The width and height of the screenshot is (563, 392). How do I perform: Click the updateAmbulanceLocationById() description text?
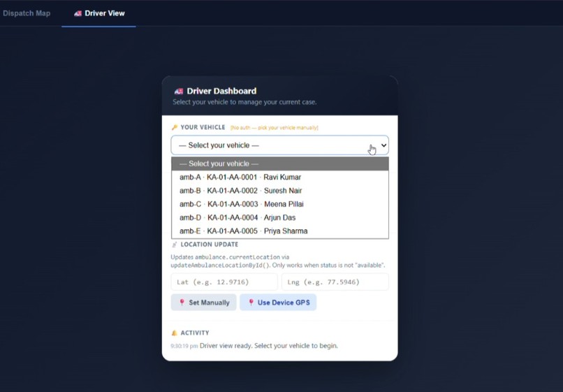click(278, 261)
